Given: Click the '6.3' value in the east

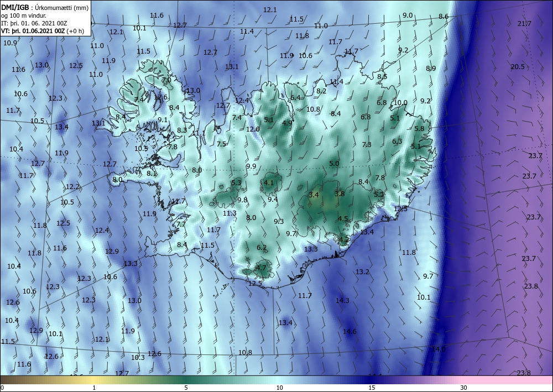Looking at the screenshot, I should coord(397,142).
